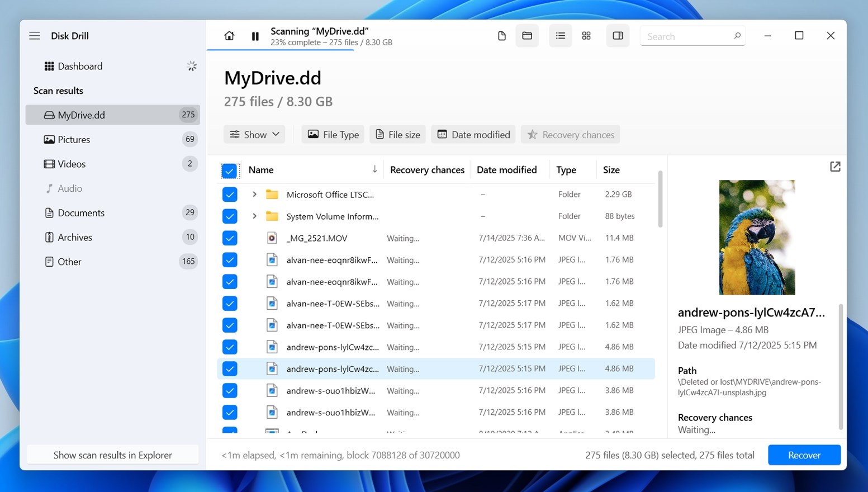Open the File size filter
This screenshot has height=492, width=868.
(397, 135)
